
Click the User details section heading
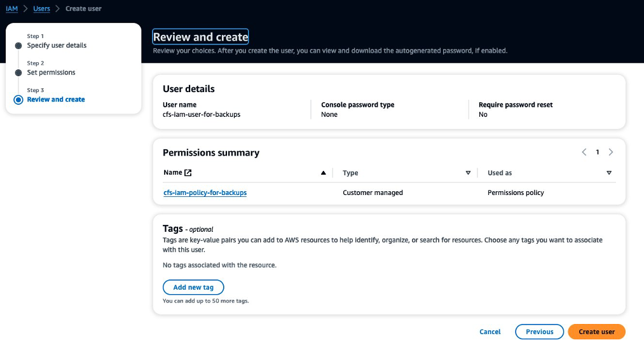pos(189,89)
